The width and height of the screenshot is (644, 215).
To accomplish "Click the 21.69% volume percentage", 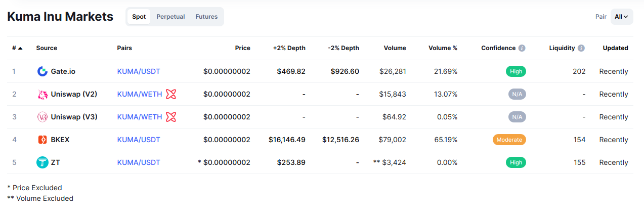I will click(446, 71).
